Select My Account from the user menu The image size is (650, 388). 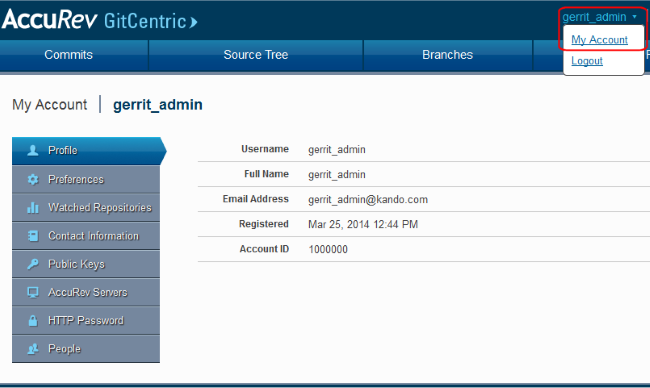click(x=599, y=40)
